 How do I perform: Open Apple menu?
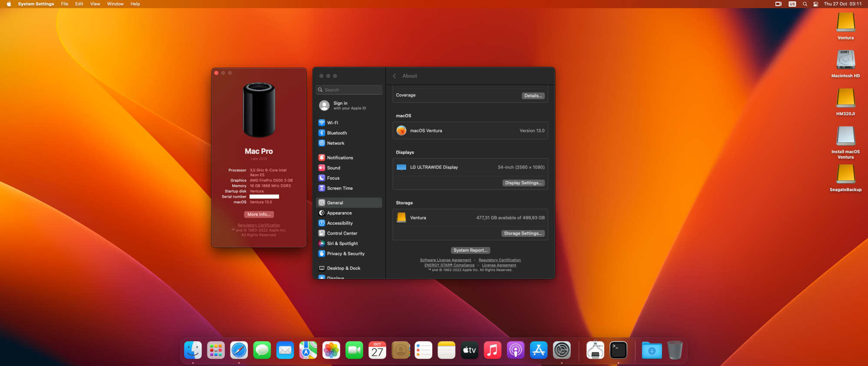pos(9,4)
